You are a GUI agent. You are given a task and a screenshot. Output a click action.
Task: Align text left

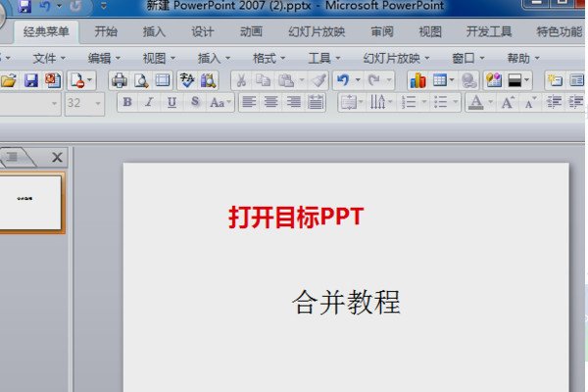click(249, 102)
